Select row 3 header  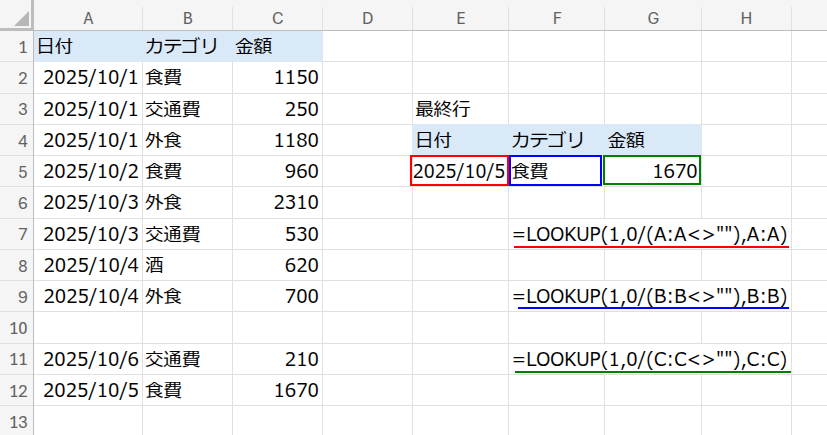(17, 109)
